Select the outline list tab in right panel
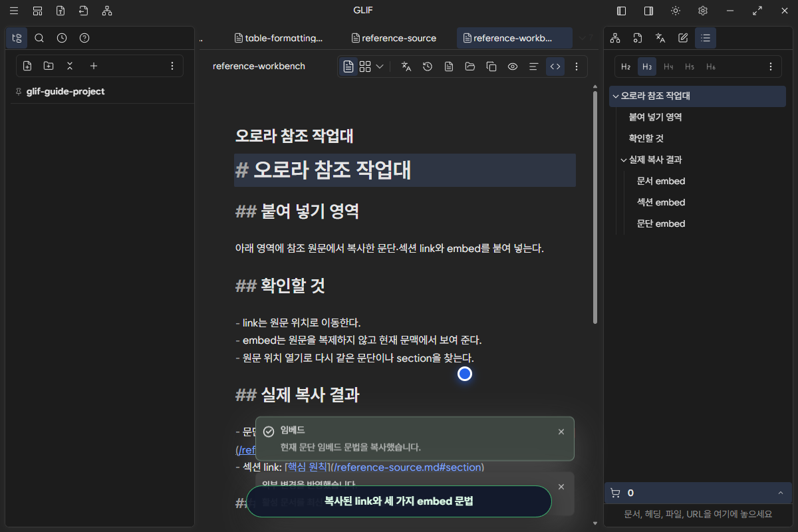 (x=706, y=38)
